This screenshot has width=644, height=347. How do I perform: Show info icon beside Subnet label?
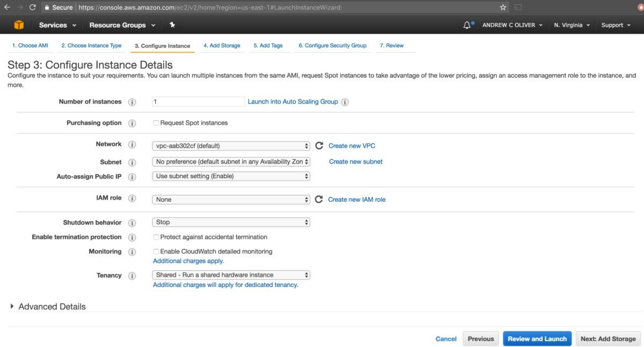[x=132, y=162]
